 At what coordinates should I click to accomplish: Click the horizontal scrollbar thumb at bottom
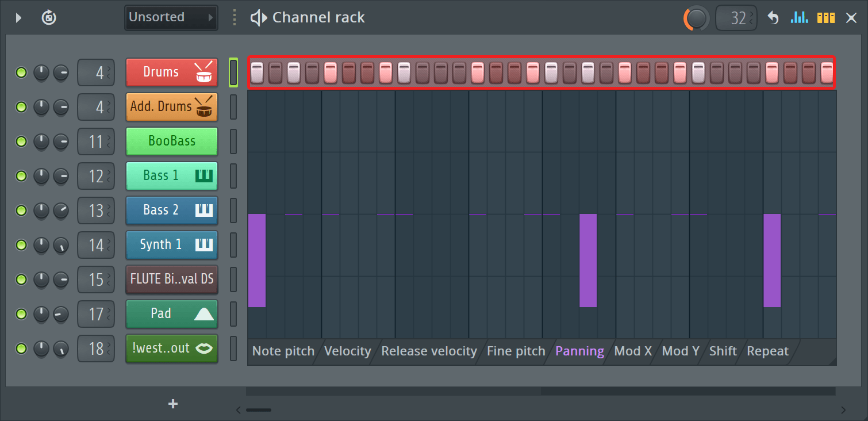pos(259,410)
